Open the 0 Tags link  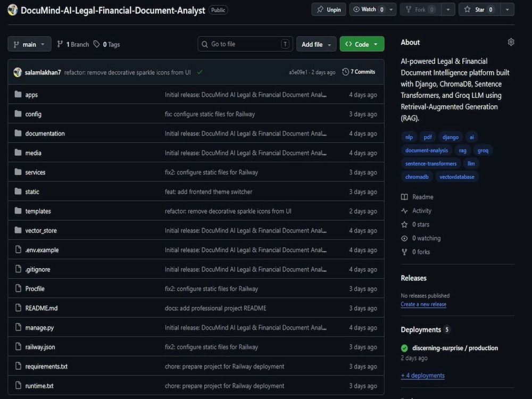106,44
